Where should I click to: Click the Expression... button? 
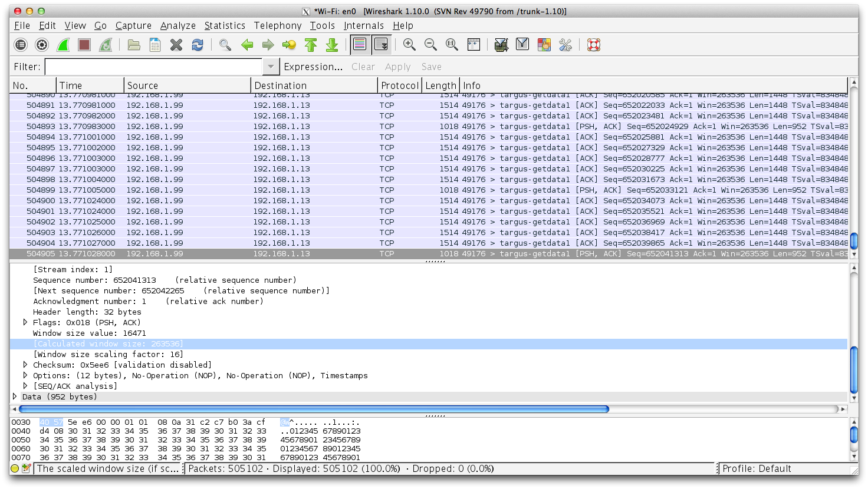(313, 67)
